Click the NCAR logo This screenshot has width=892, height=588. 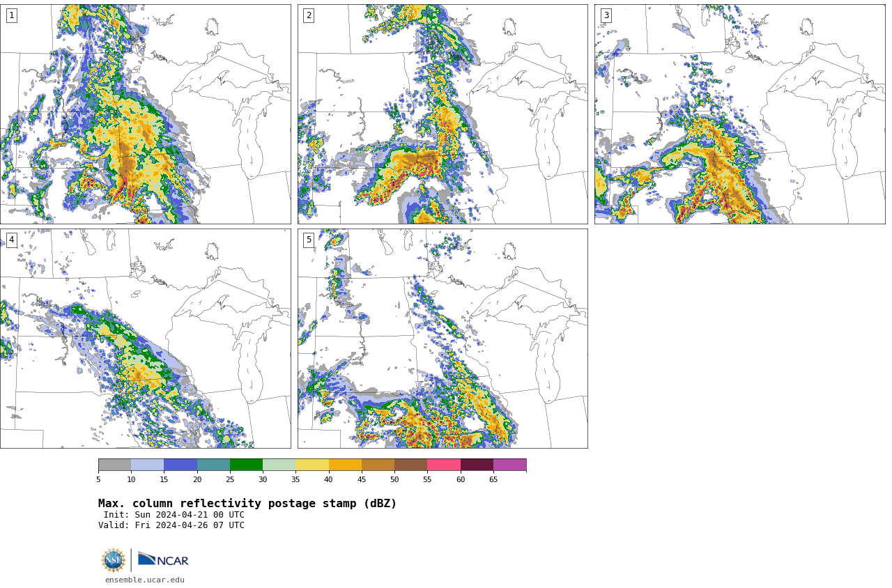[x=163, y=559]
